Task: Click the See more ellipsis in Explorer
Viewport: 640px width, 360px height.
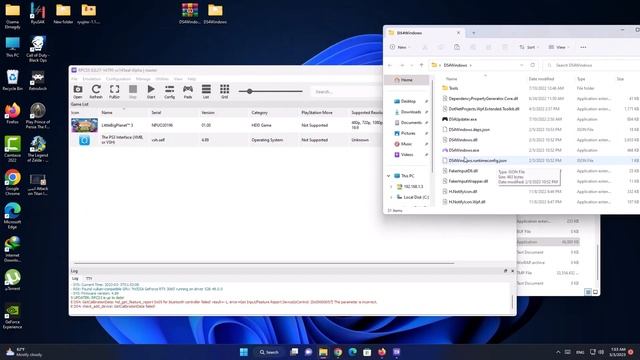Action: point(583,47)
